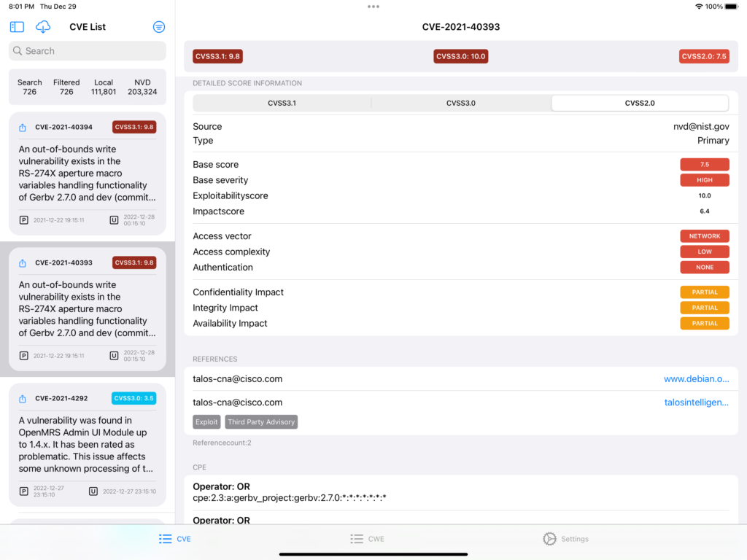
Task: Switch to the CVSS3.1 segment
Action: (x=282, y=104)
